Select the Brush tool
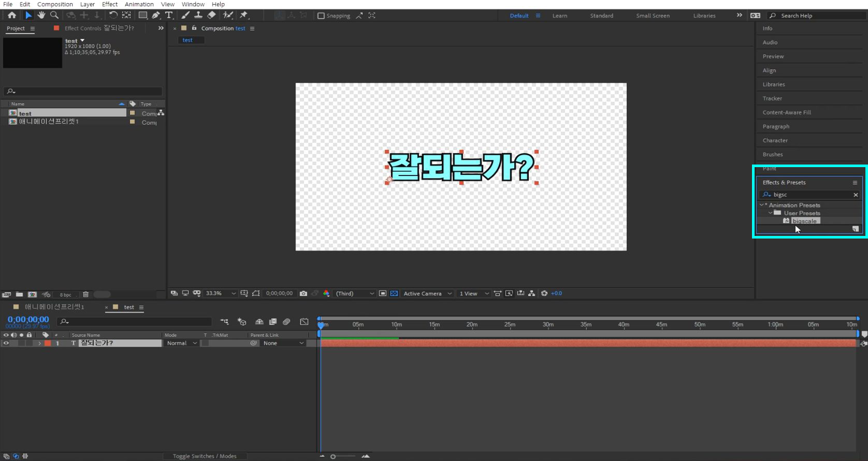Viewport: 868px width, 461px height. point(185,16)
